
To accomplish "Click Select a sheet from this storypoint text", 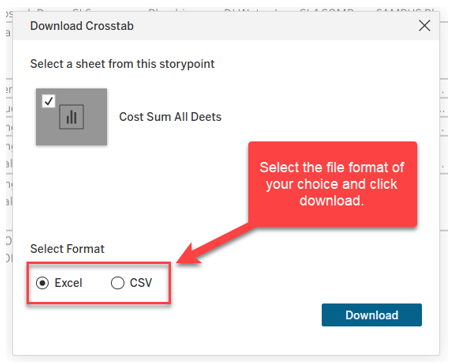I will 122,64.
